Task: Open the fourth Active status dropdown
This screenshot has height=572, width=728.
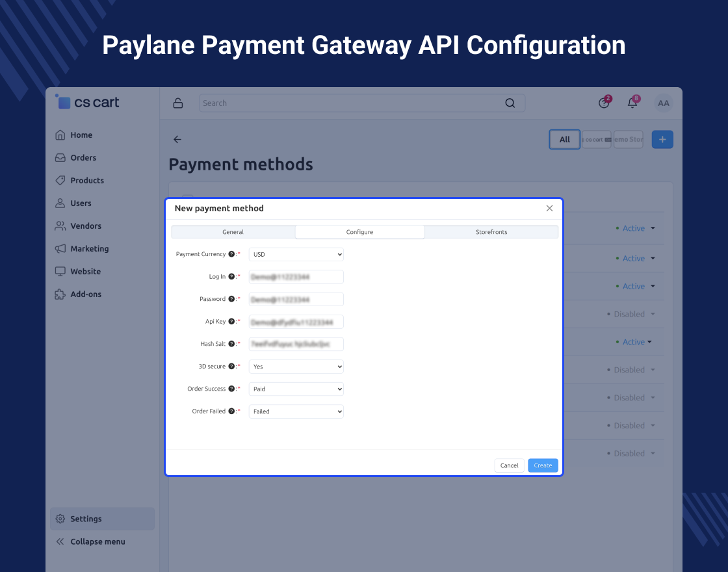Action: (x=634, y=342)
